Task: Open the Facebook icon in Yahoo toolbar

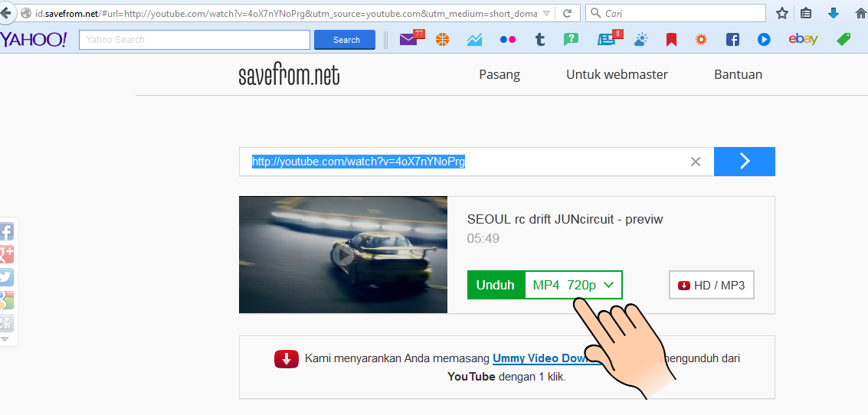Action: tap(732, 40)
